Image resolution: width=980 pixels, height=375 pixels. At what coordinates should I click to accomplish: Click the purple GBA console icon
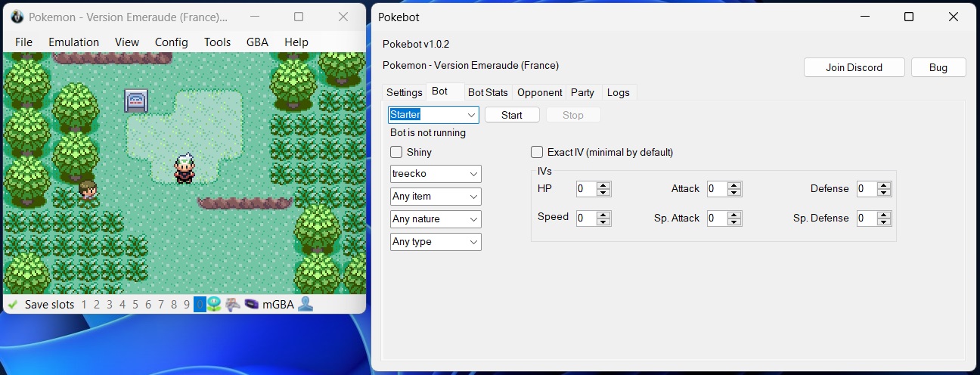tap(251, 305)
